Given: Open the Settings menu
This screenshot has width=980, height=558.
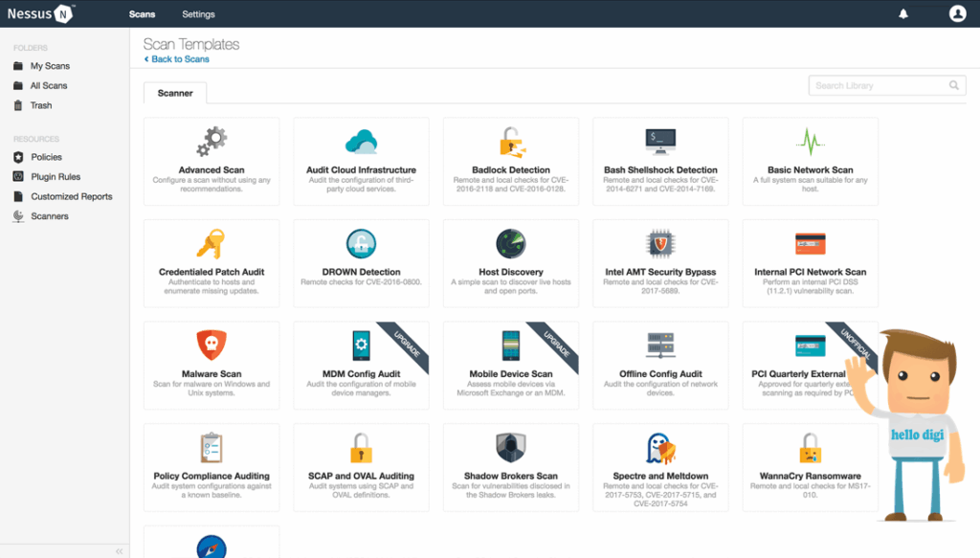Looking at the screenshot, I should (198, 13).
